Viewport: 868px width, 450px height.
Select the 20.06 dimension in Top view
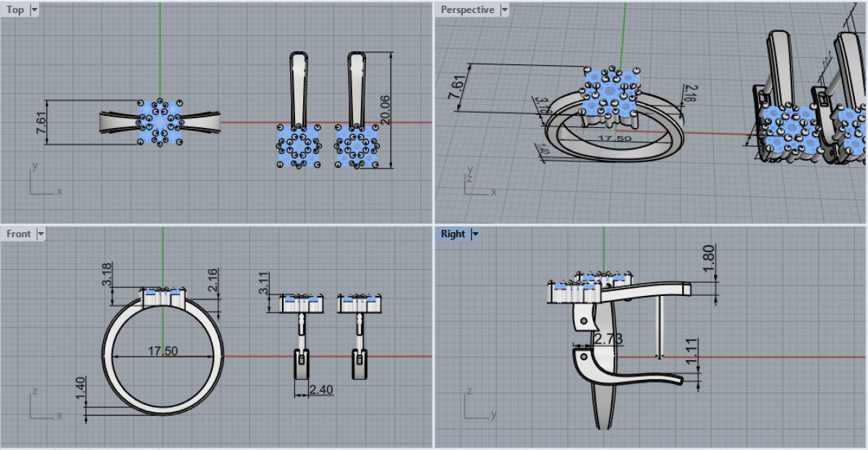point(386,111)
